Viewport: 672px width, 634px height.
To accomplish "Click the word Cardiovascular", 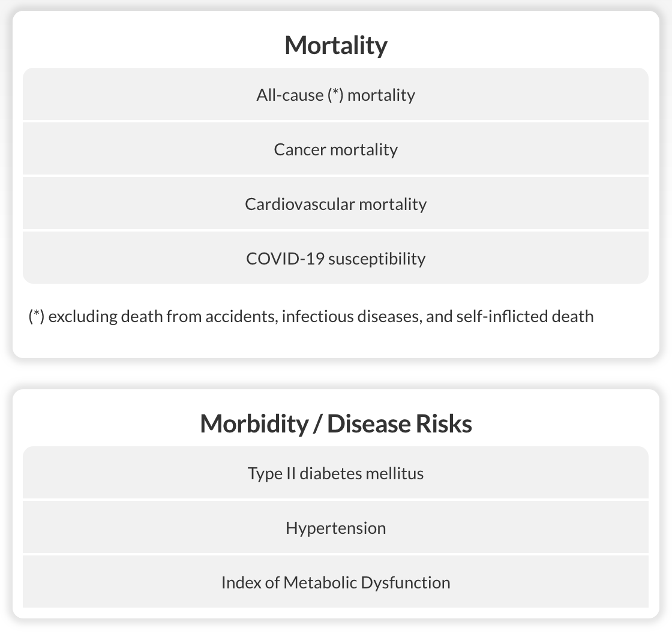I will click(300, 204).
